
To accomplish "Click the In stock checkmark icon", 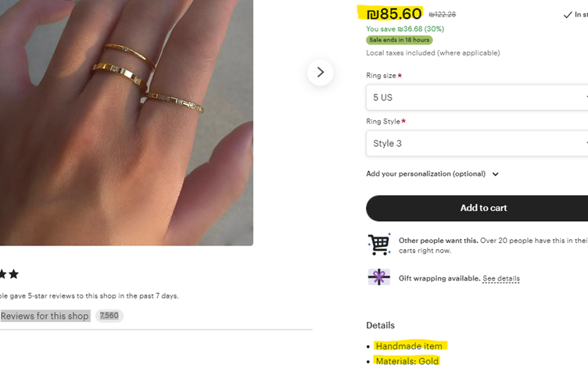I will point(568,15).
